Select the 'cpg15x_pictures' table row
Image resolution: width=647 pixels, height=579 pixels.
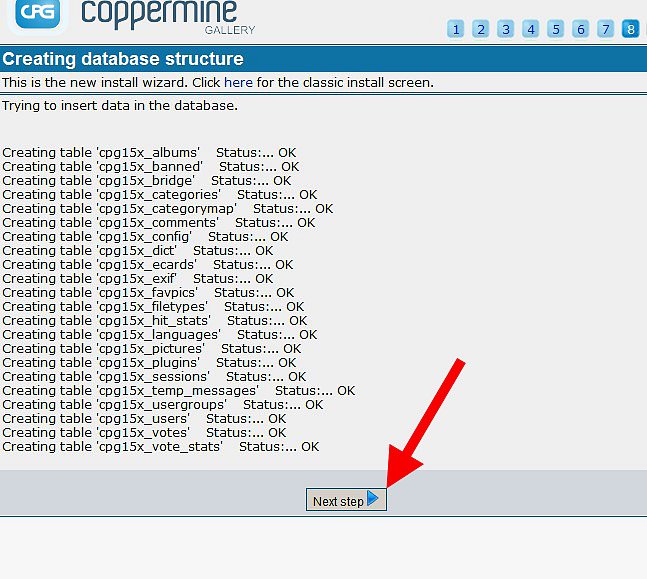coord(151,349)
